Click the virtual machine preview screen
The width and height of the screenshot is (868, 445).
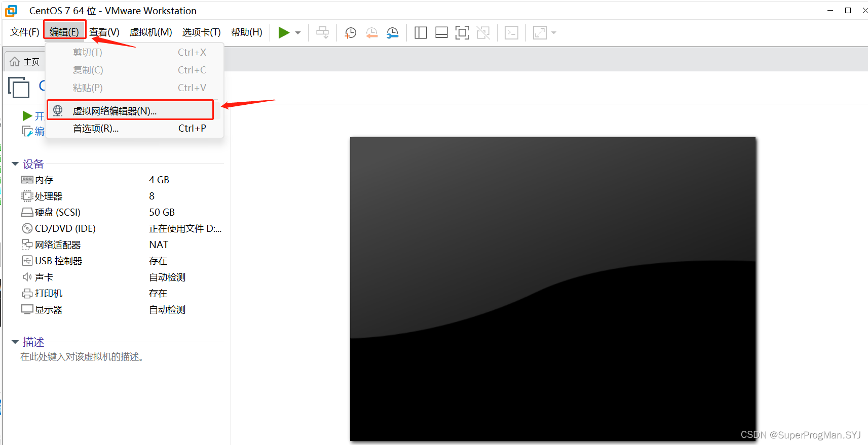coord(553,289)
